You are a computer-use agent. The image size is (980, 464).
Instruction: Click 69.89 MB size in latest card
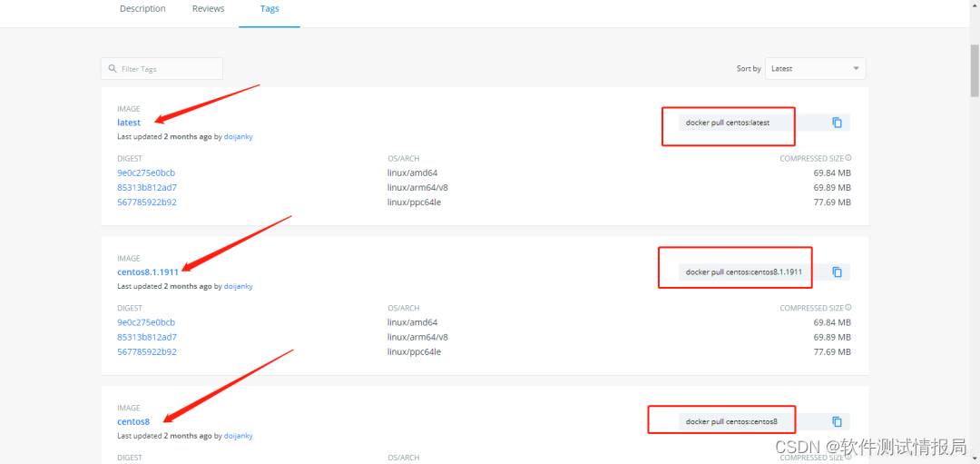click(x=832, y=187)
